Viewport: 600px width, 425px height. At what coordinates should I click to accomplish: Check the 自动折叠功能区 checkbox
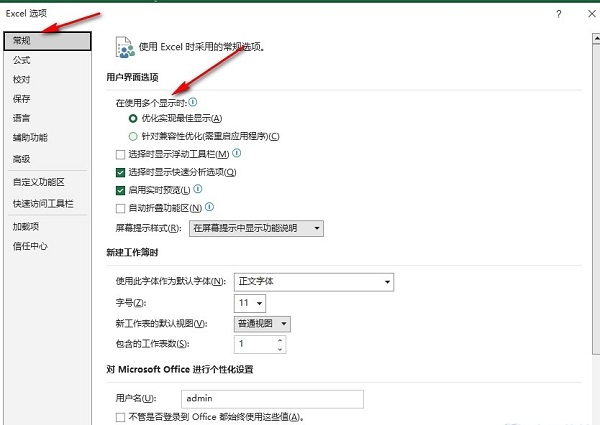click(121, 208)
